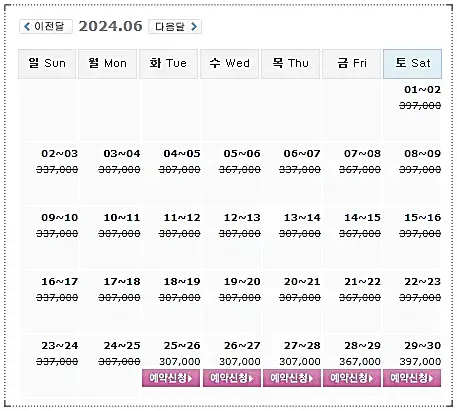Go to previous month with 이전달 button

[x=46, y=26]
